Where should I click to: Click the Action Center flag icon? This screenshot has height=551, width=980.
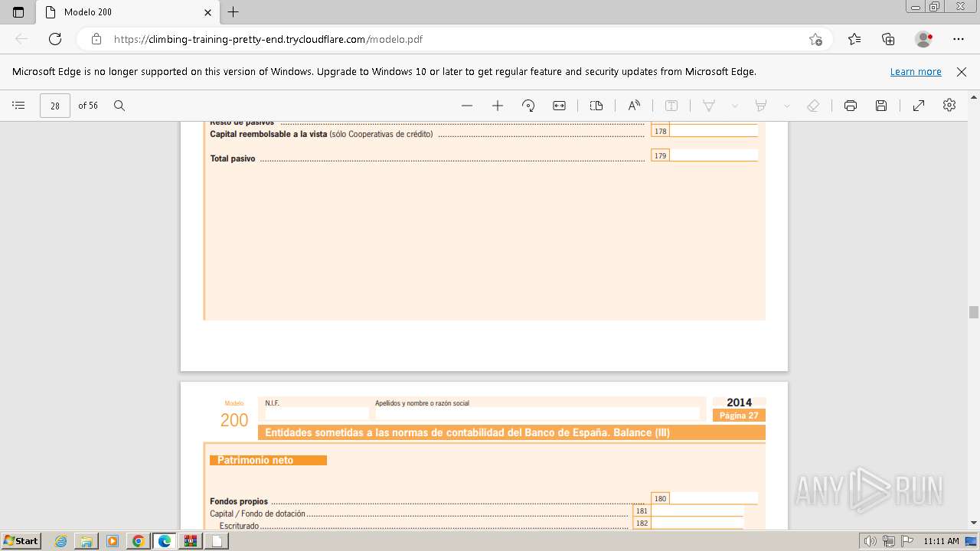tap(906, 541)
